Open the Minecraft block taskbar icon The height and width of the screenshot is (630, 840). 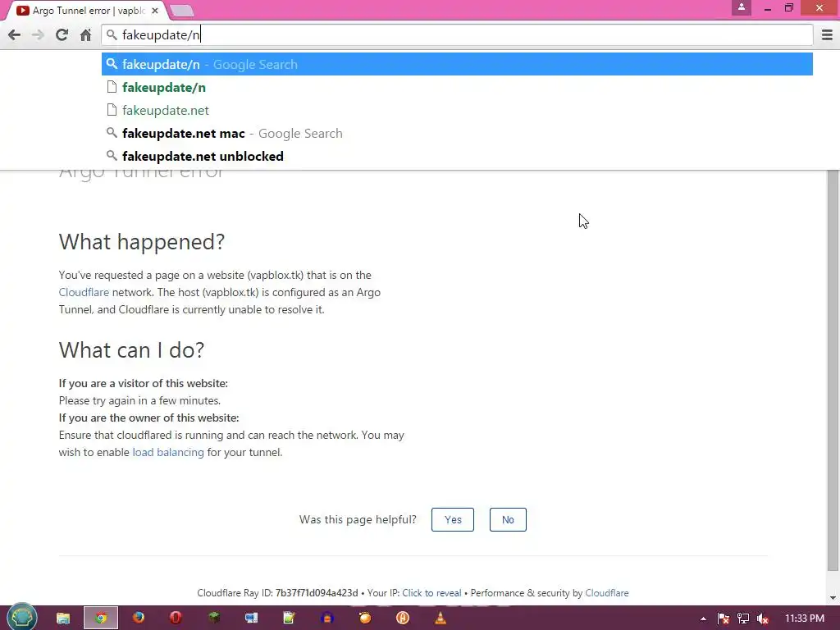coord(214,619)
